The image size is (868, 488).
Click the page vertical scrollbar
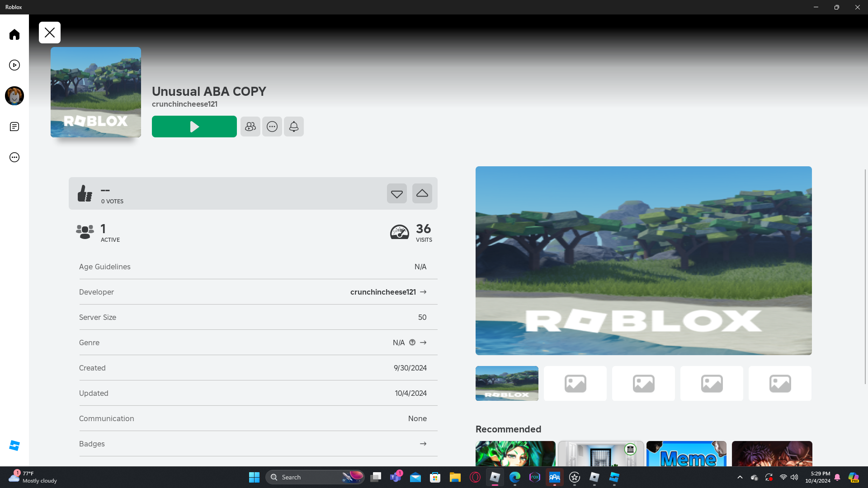pyautogui.click(x=865, y=277)
